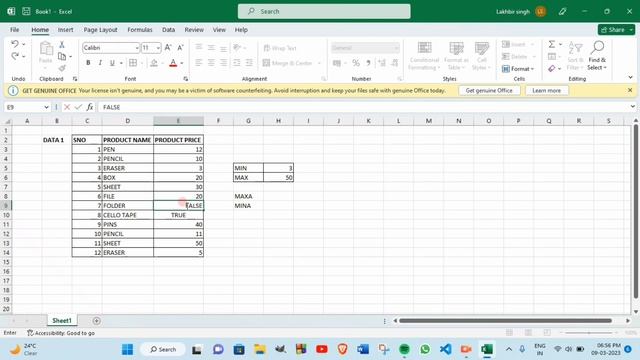This screenshot has width=640, height=360.
Task: Decrease font size with smaller A
Action: pos(180,48)
